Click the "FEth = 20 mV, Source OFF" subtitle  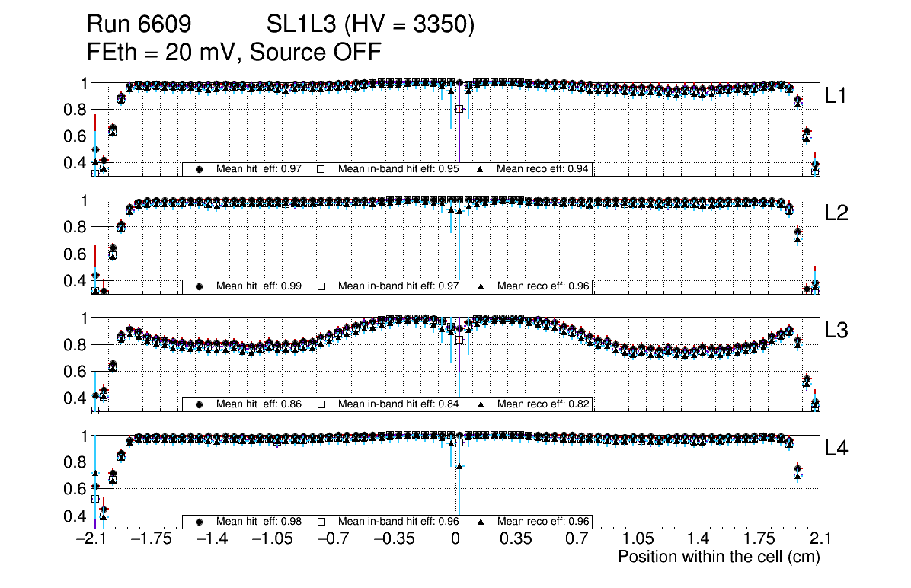tap(234, 52)
